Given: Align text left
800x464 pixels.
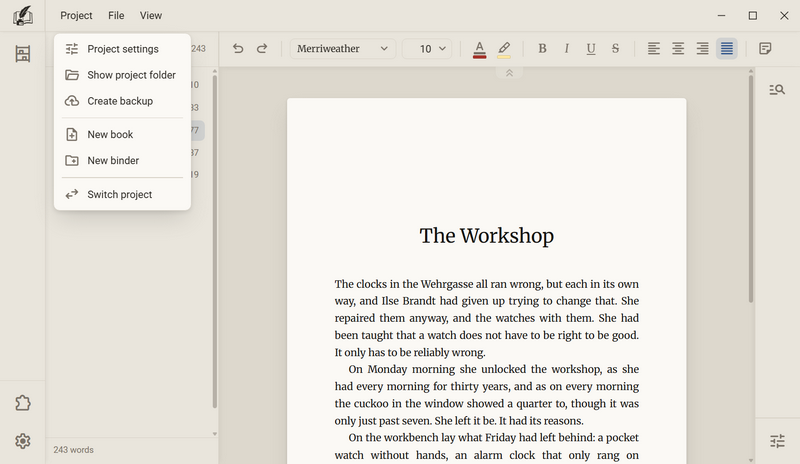Looking at the screenshot, I should click(x=654, y=48).
